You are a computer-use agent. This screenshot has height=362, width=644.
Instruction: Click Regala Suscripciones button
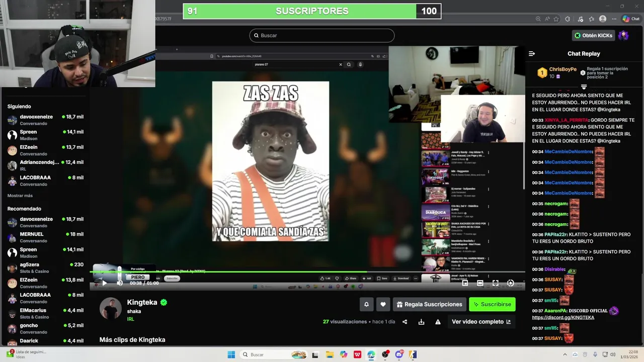pyautogui.click(x=429, y=304)
